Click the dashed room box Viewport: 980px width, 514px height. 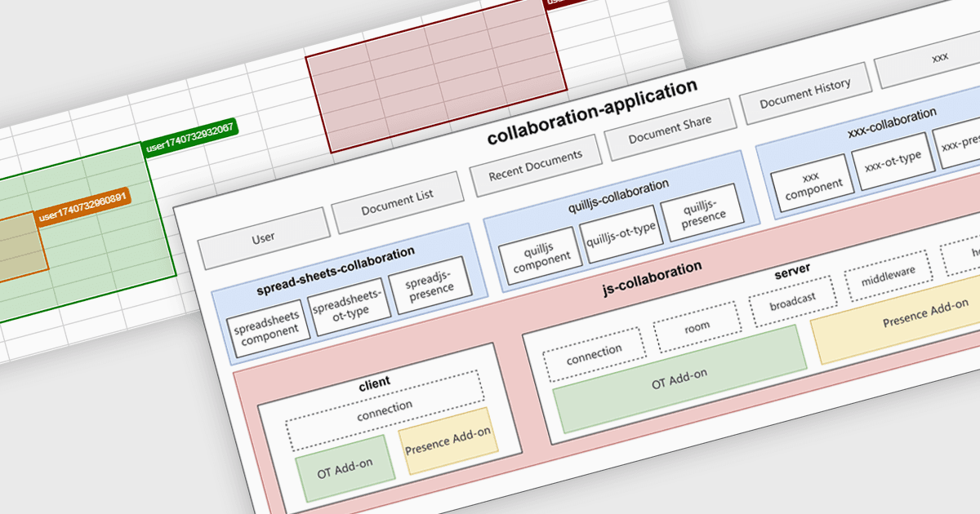697,327
